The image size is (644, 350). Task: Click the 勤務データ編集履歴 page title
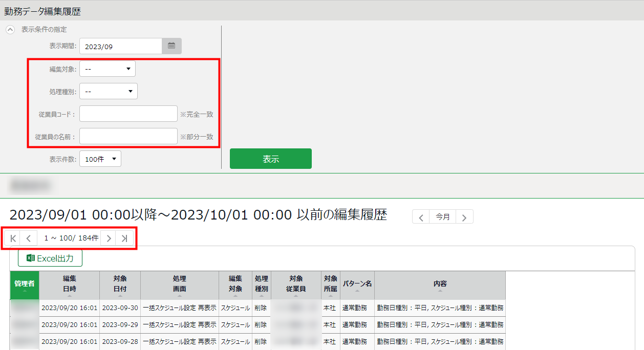click(x=42, y=11)
